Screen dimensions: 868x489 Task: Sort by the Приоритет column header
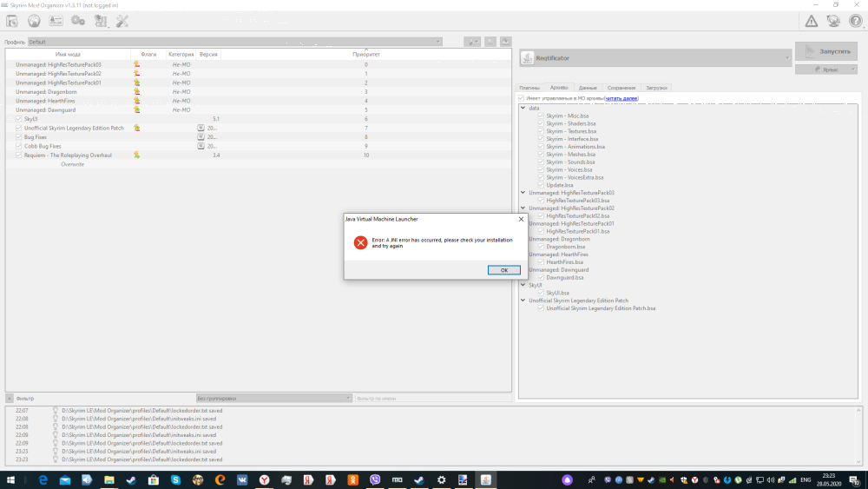click(x=366, y=54)
